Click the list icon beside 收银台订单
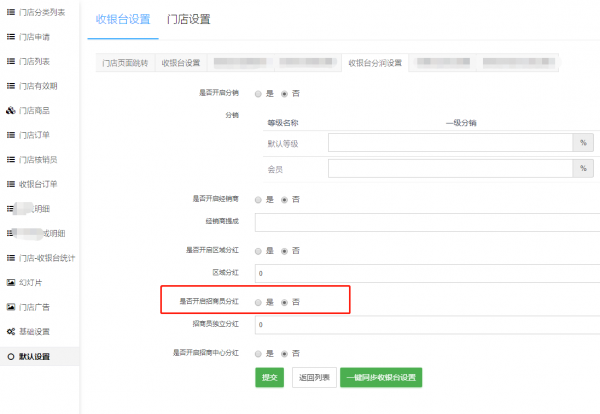 pyautogui.click(x=11, y=184)
